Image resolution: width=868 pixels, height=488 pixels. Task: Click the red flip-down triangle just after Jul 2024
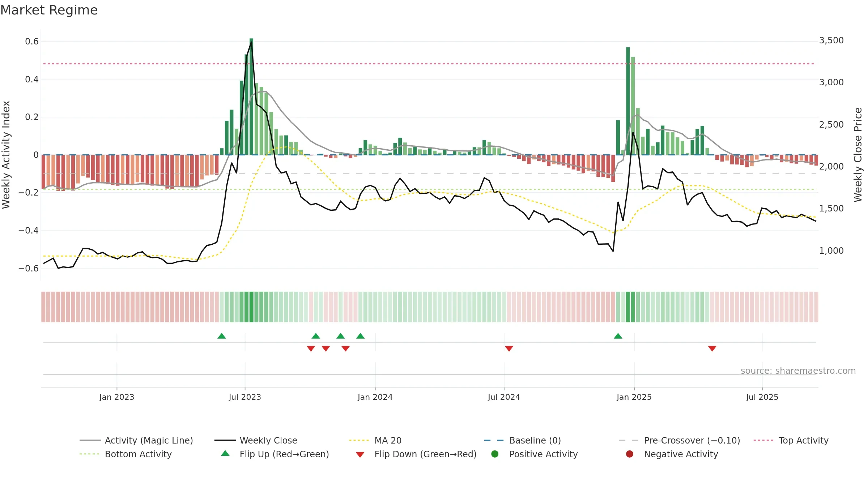(509, 348)
